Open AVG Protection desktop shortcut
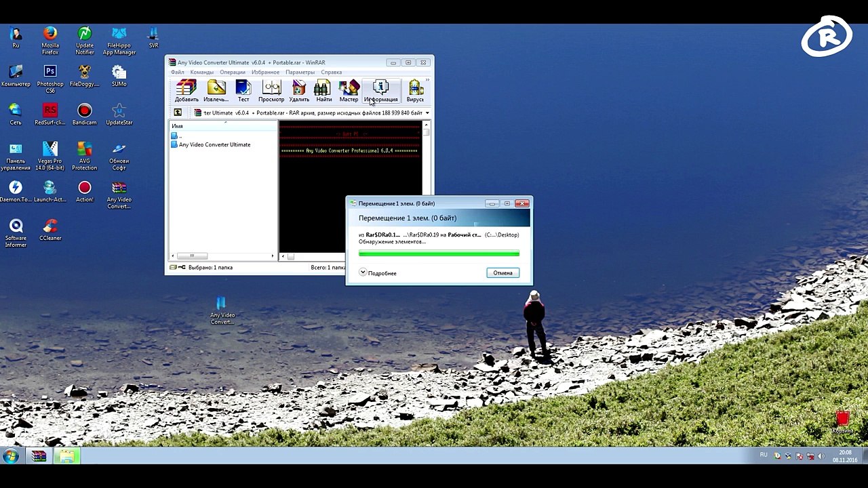Viewport: 868px width, 488px height. (85, 157)
